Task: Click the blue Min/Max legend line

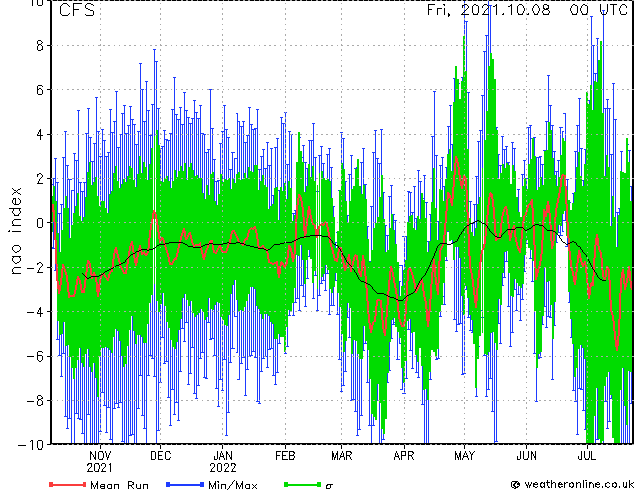Action: (x=185, y=484)
